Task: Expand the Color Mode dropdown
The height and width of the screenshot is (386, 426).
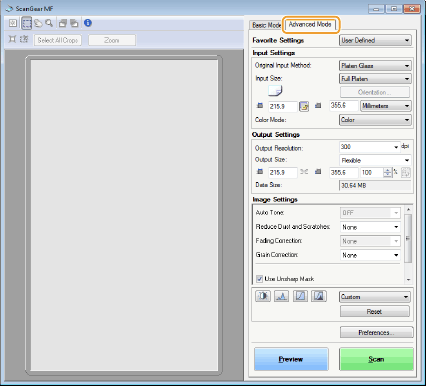Action: tap(375, 120)
